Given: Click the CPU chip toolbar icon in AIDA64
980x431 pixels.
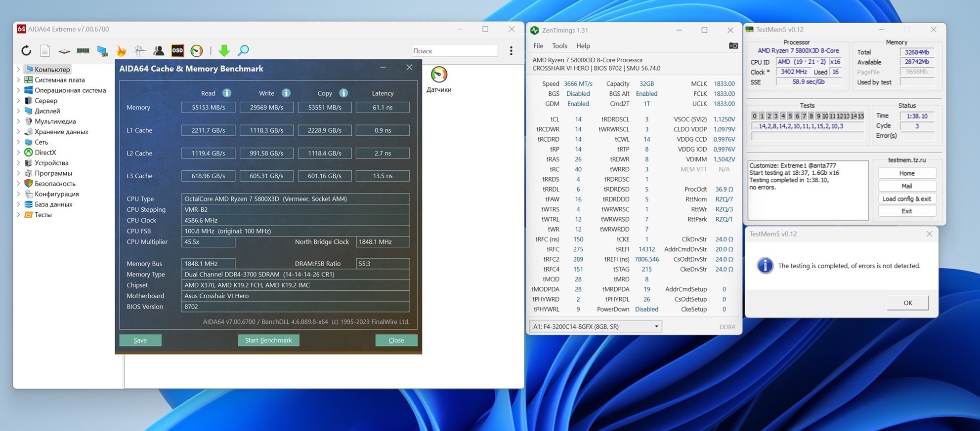Looking at the screenshot, I should (64, 50).
